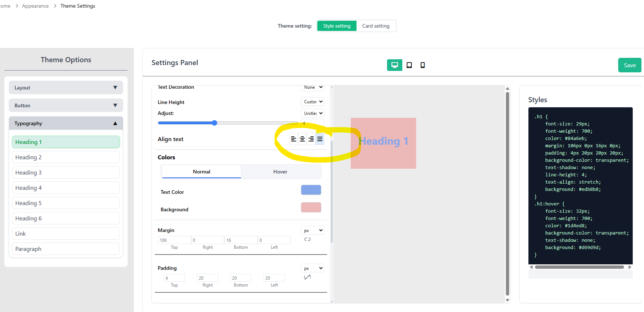Click Margin Right input field
Image resolution: width=644 pixels, height=312 pixels.
pos(208,240)
